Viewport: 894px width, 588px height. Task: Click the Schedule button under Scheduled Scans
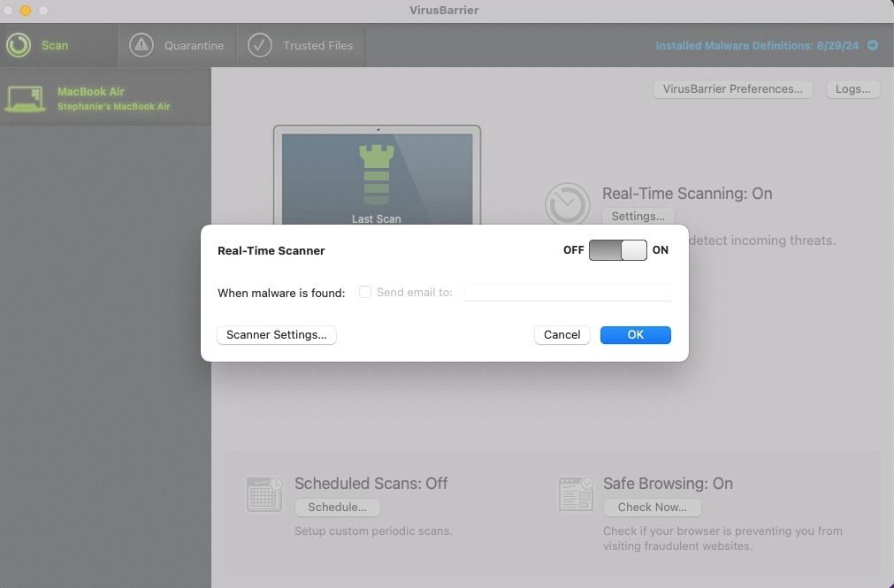[x=338, y=507]
